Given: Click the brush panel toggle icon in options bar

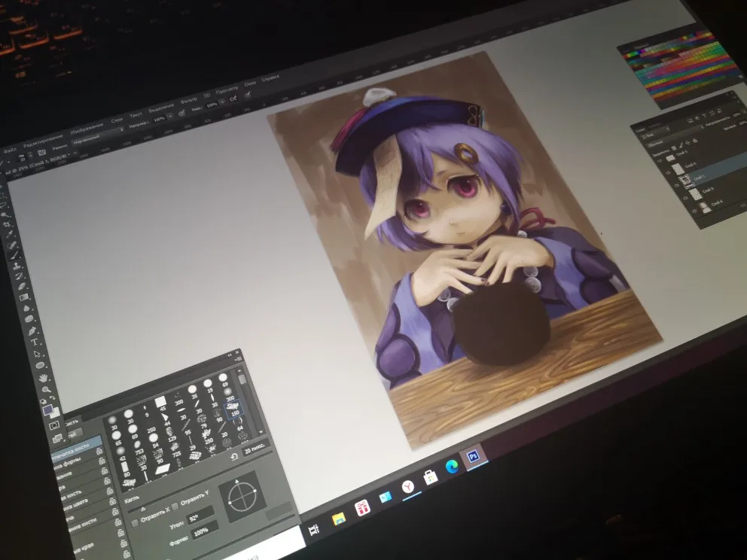Looking at the screenshot, I should [x=42, y=153].
